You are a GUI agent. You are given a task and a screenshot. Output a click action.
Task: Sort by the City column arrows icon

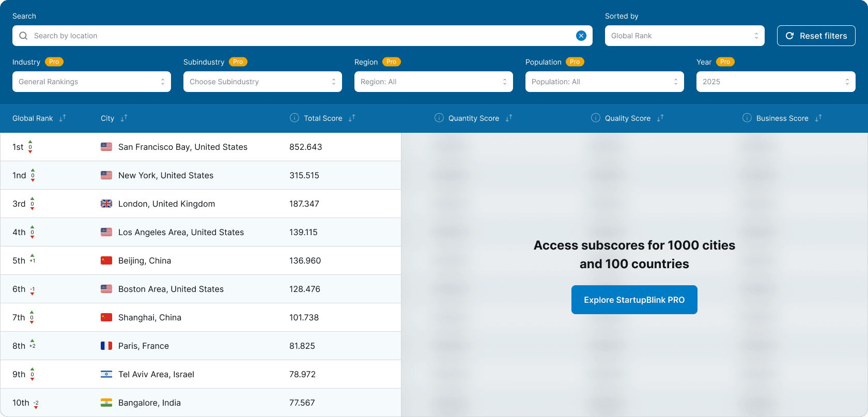(124, 118)
